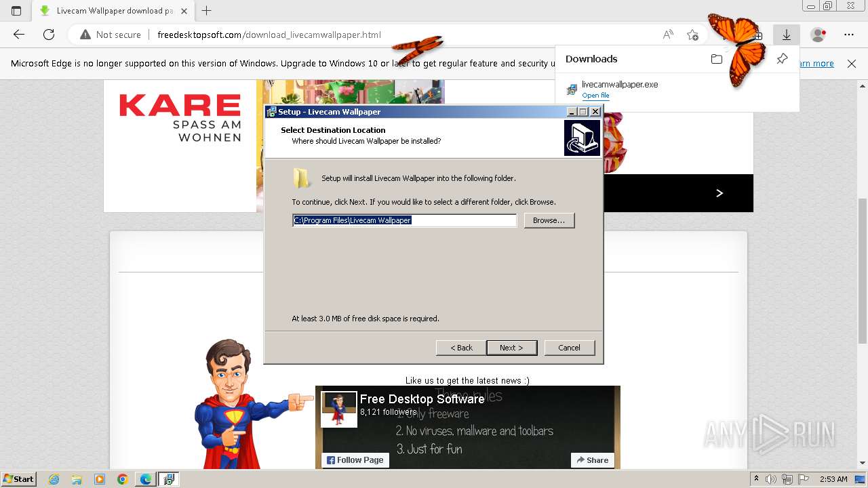The height and width of the screenshot is (488, 868).
Task: Add page to favorites star icon
Action: [x=692, y=35]
